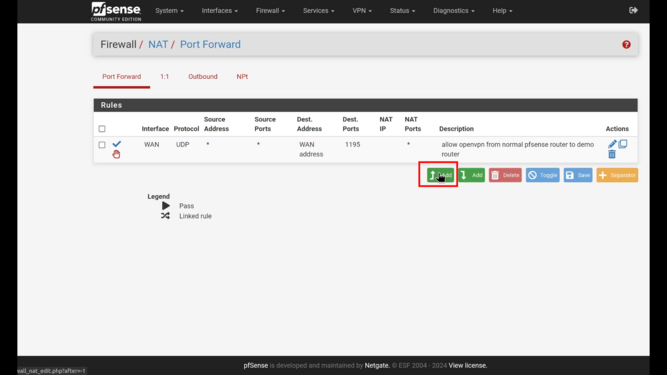Click the pfSense footer link

pyautogui.click(x=256, y=366)
